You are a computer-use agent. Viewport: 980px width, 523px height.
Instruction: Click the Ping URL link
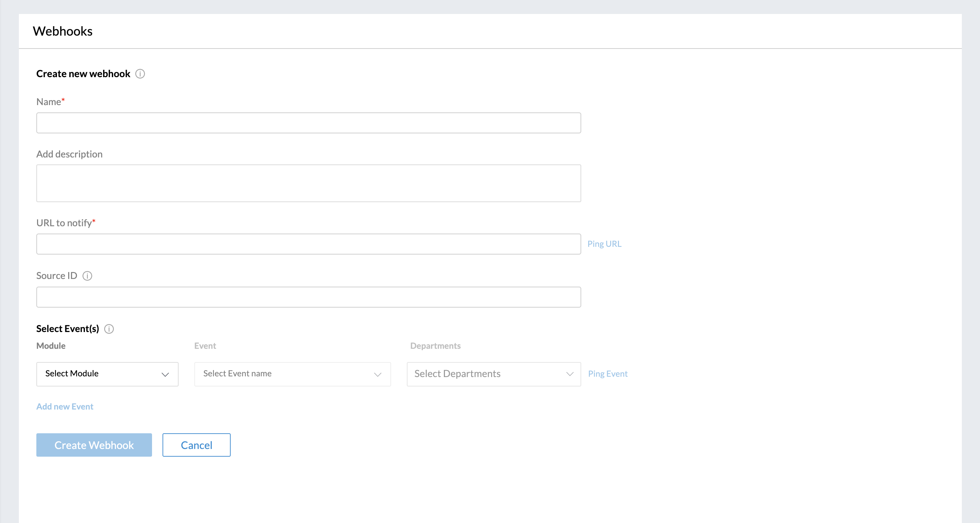click(x=604, y=244)
